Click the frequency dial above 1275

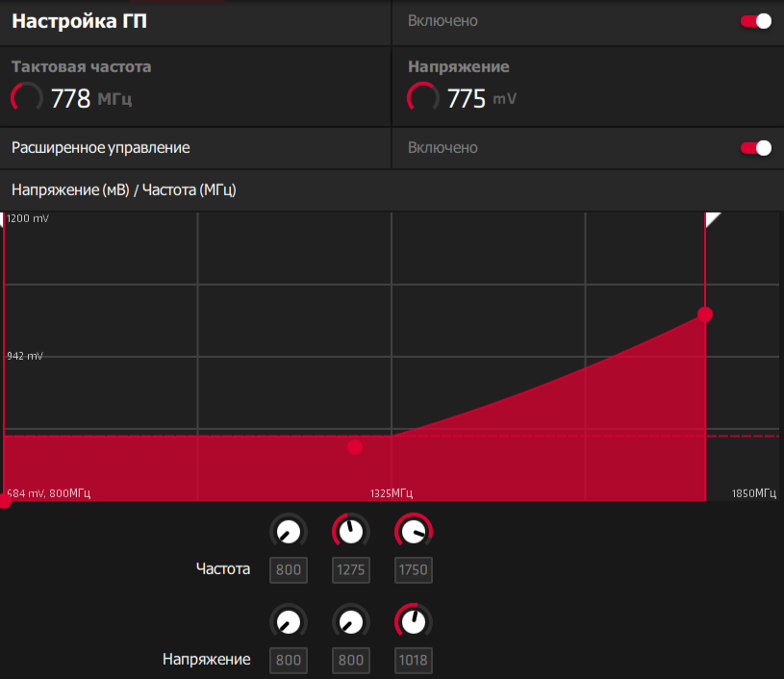351,532
